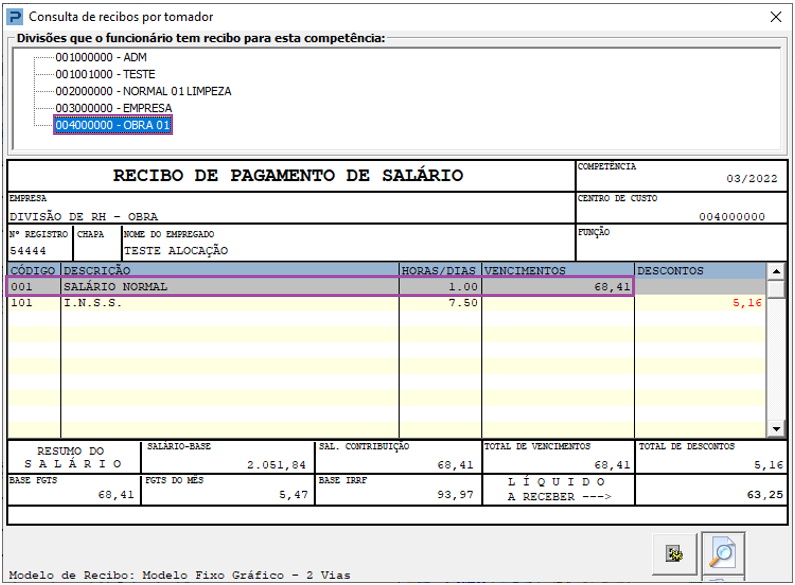
Task: Select division 003000000 - EMPRESA
Action: [114, 108]
